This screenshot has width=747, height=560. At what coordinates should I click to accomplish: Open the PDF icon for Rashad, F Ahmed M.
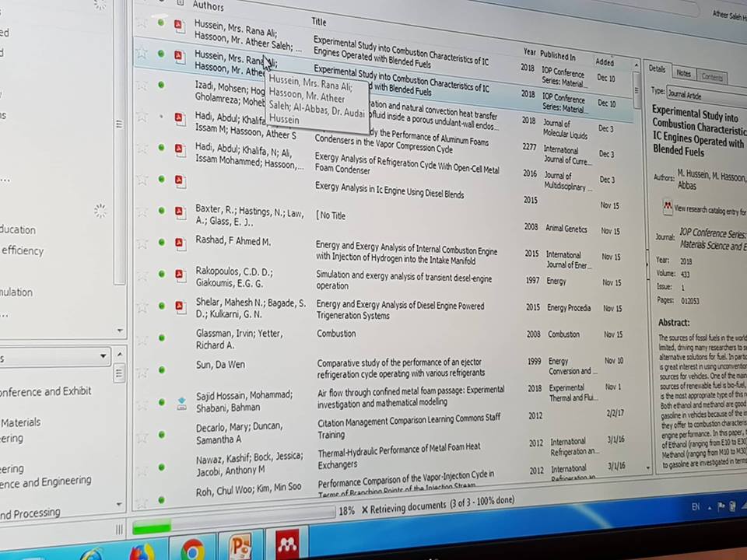[180, 243]
